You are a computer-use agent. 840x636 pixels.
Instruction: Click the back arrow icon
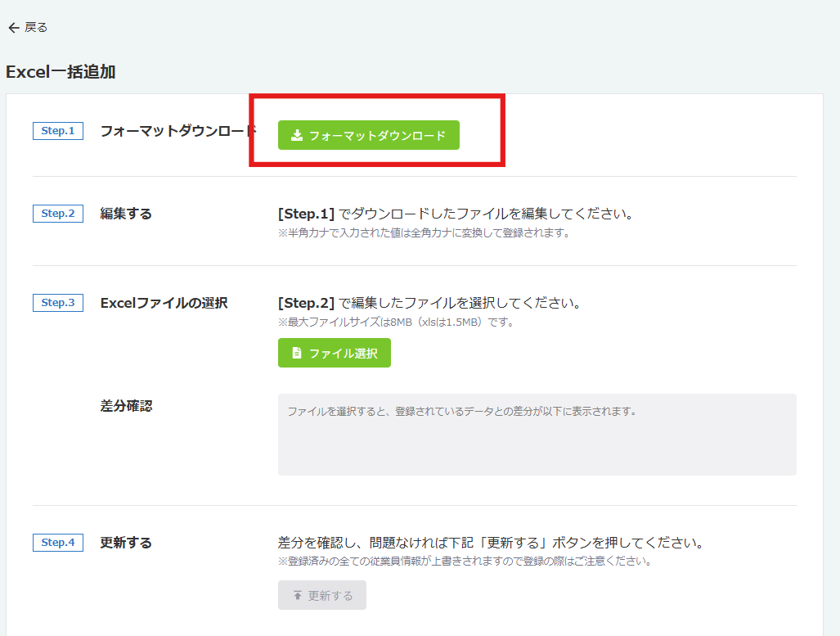13,28
